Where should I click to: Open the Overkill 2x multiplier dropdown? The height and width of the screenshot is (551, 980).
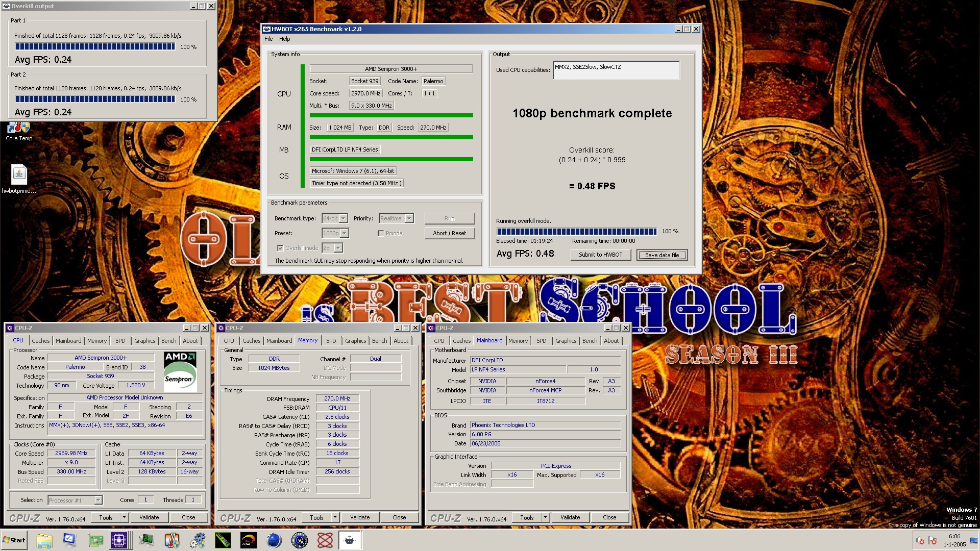(332, 248)
